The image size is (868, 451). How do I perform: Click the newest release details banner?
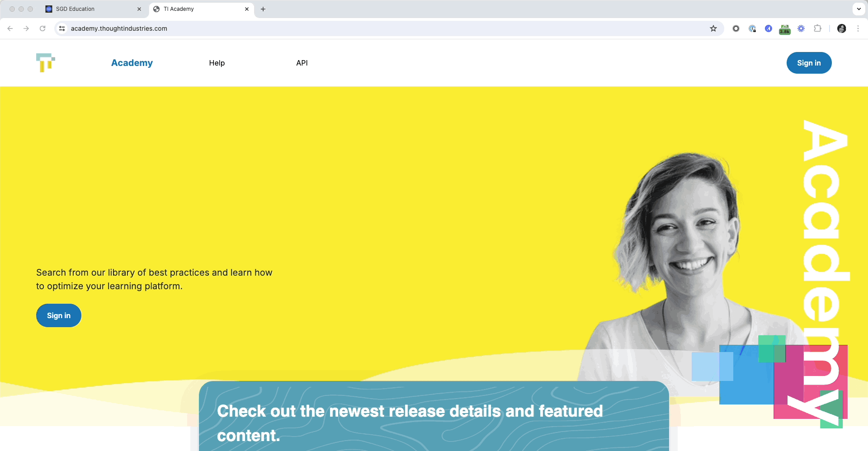[434, 416]
